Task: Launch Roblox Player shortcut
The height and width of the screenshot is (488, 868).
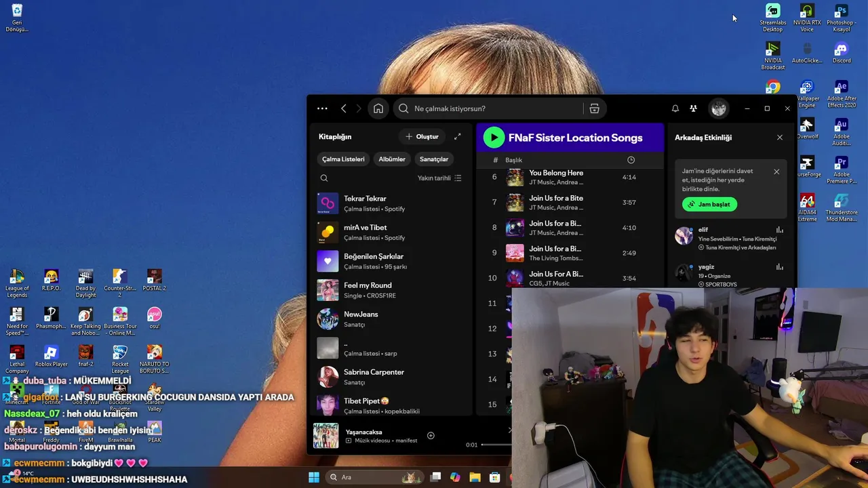Action: (51, 357)
